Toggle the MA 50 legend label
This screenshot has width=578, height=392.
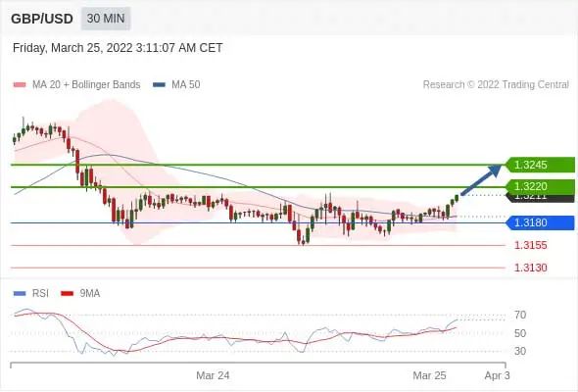pyautogui.click(x=186, y=85)
